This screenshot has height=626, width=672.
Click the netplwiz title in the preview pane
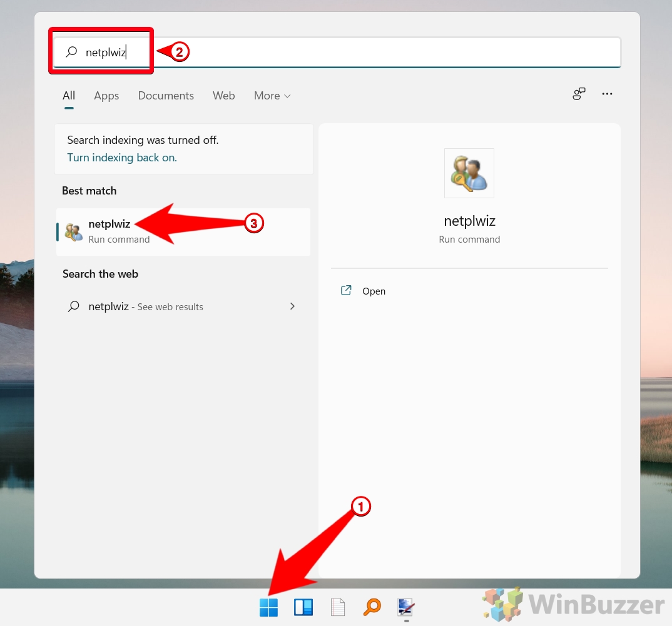[x=469, y=221]
